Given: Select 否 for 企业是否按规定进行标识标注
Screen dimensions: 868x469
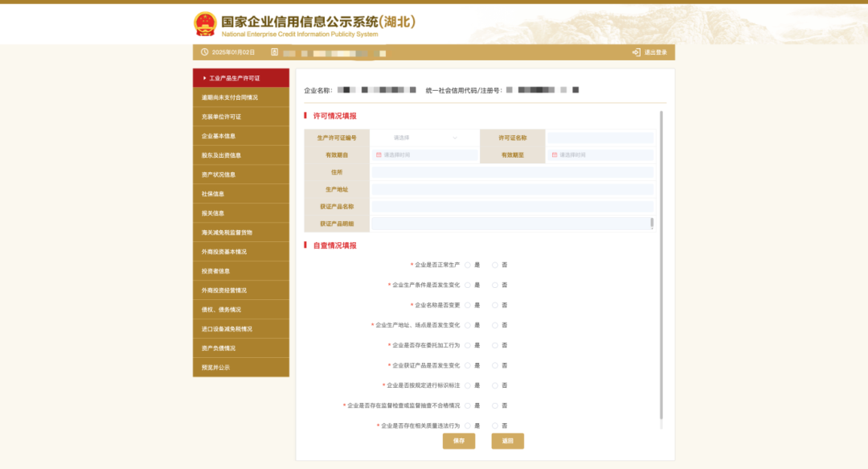Looking at the screenshot, I should point(495,386).
